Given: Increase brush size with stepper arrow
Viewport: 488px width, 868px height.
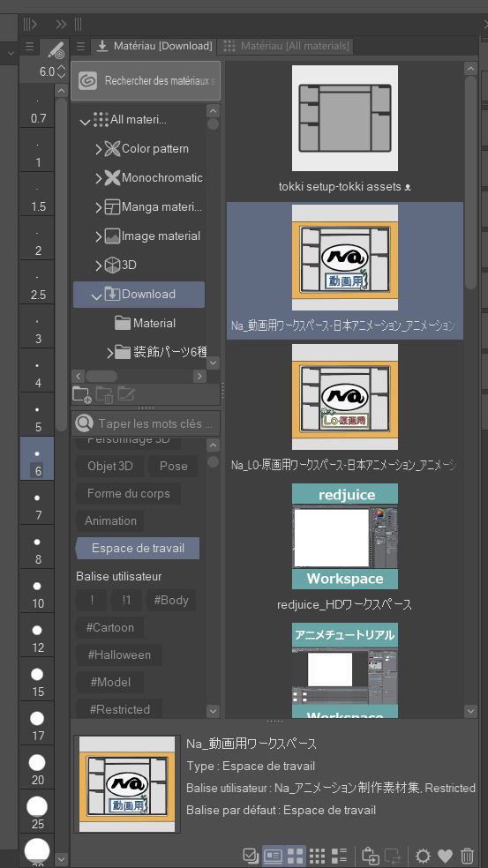Looking at the screenshot, I should click(x=61, y=68).
